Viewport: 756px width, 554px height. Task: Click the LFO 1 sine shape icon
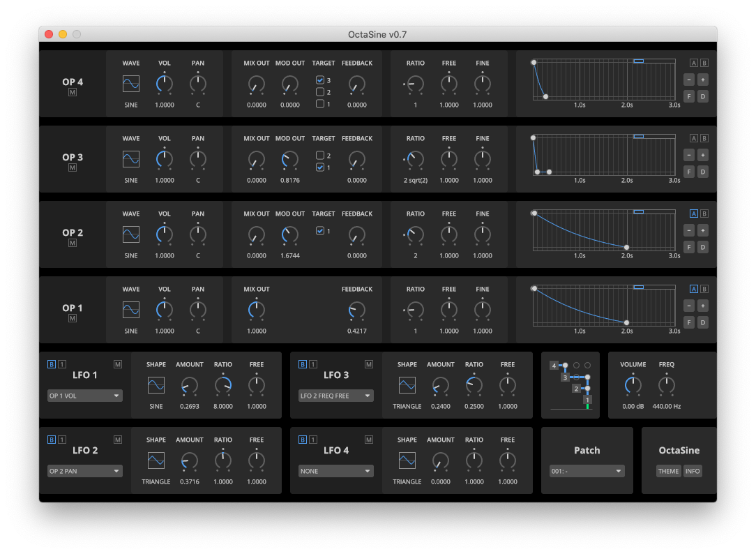[x=156, y=385]
